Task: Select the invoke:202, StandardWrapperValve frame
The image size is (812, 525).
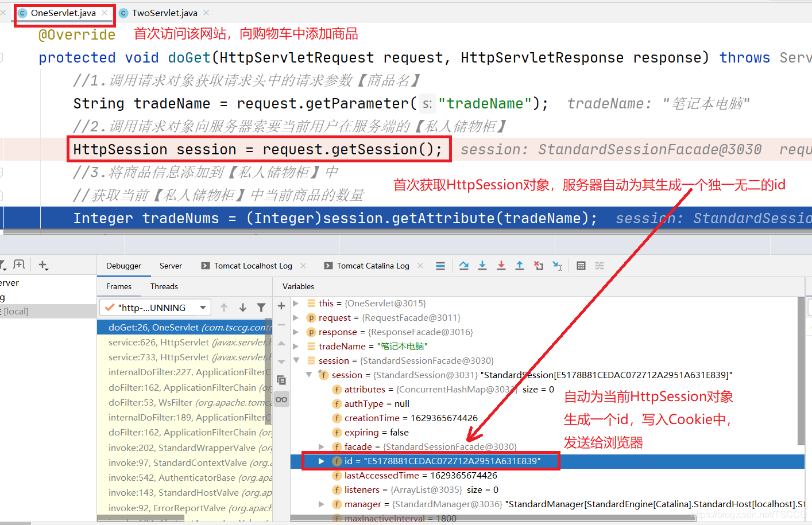Action: click(x=185, y=448)
